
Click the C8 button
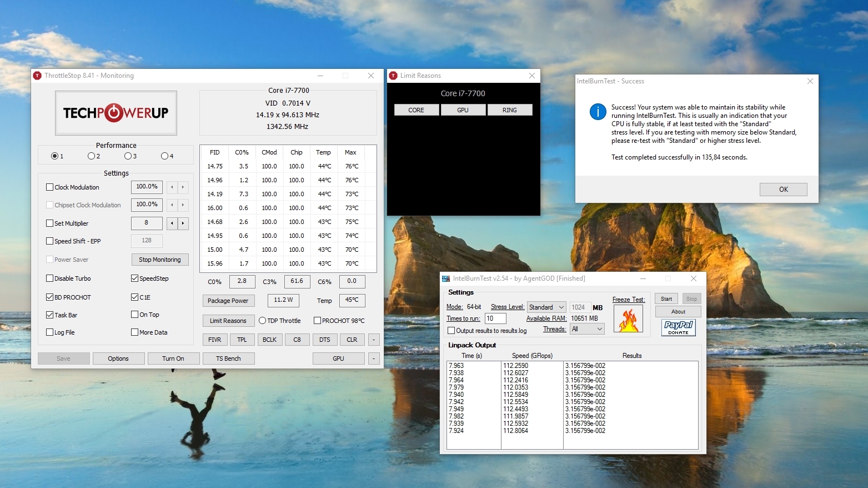(x=297, y=340)
